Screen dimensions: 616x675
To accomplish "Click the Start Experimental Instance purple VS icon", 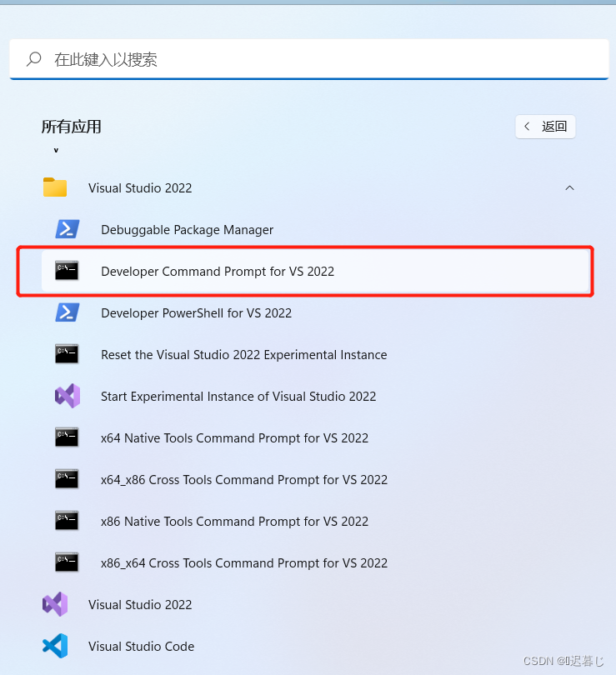I will tap(68, 396).
